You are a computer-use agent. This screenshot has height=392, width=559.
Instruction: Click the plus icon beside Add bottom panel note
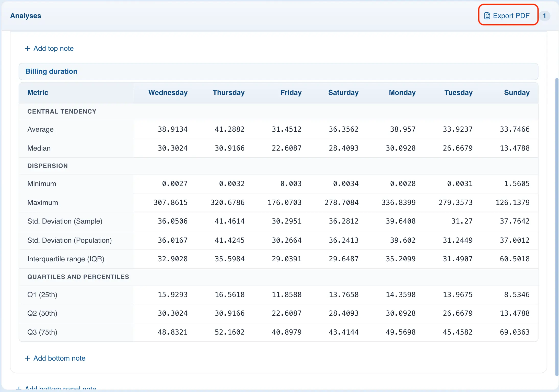(x=19, y=388)
